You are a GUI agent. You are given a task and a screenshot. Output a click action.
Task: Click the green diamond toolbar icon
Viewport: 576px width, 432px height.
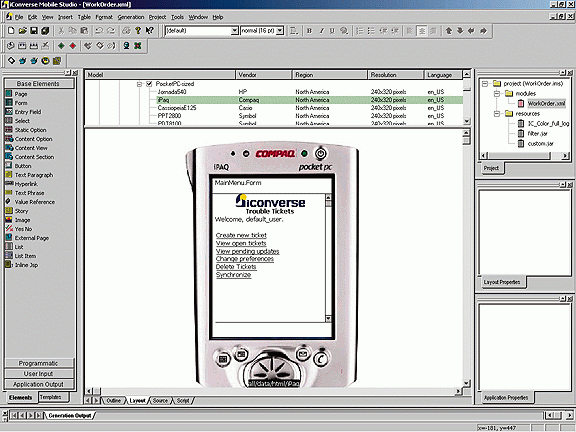(x=61, y=46)
